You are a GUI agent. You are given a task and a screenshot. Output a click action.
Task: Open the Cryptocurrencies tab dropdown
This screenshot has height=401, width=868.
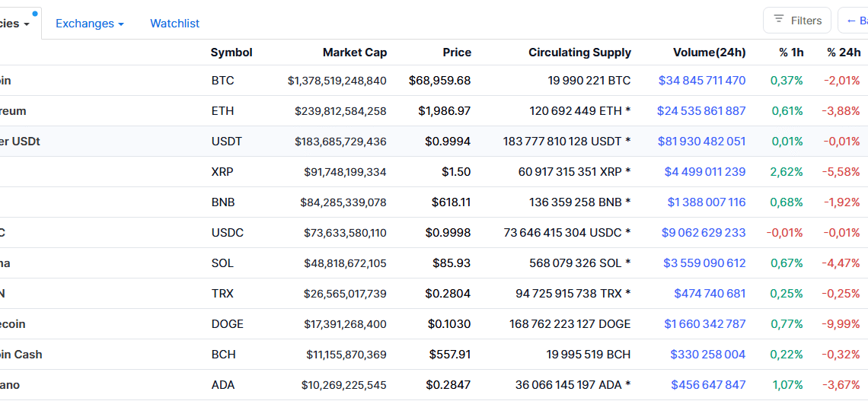pos(15,24)
